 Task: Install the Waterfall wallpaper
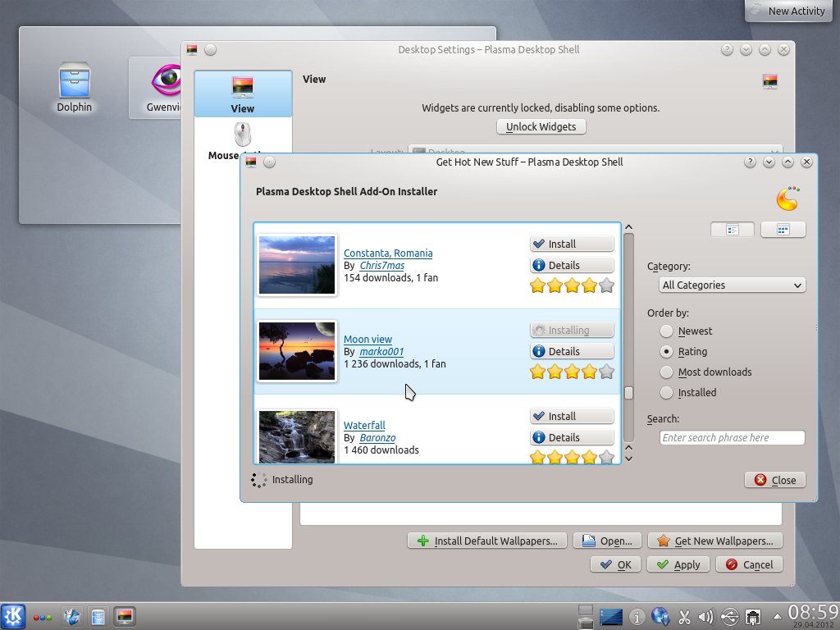coord(572,416)
